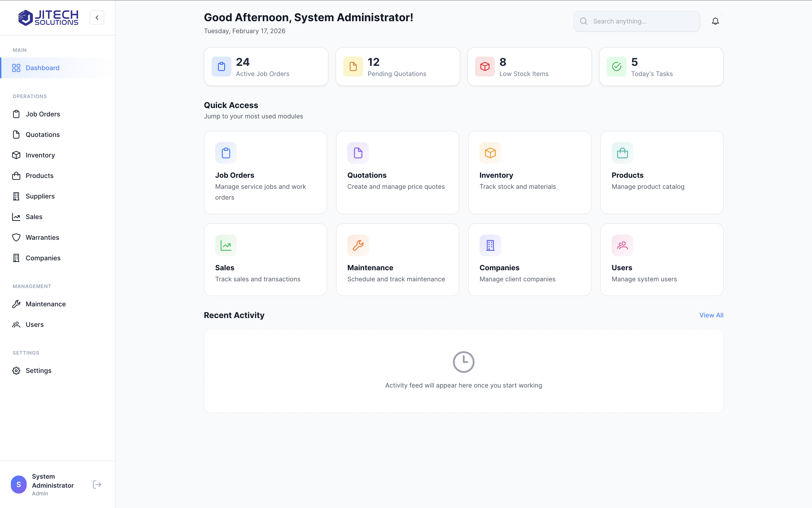
Task: Click the search magnifier icon
Action: pos(584,21)
